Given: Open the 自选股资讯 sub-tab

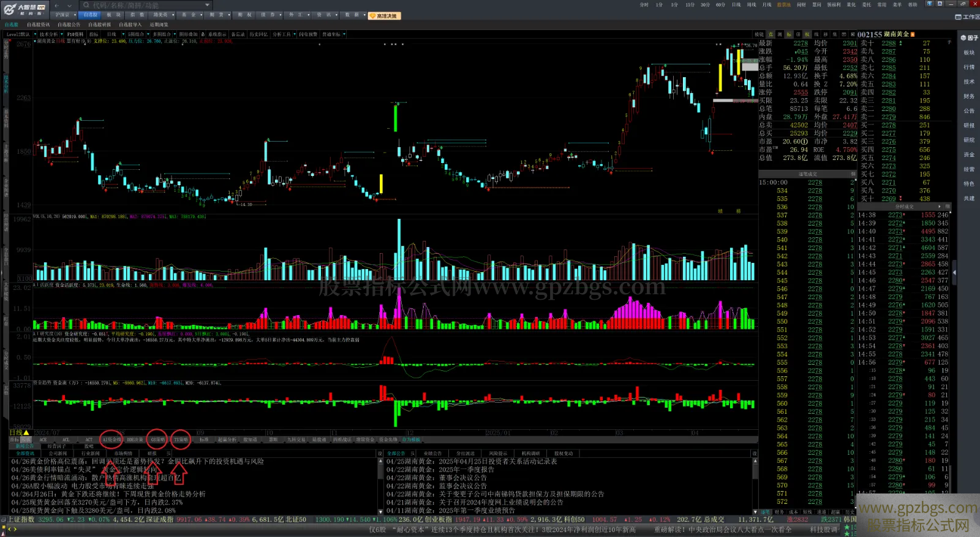Looking at the screenshot, I should click(x=38, y=25).
